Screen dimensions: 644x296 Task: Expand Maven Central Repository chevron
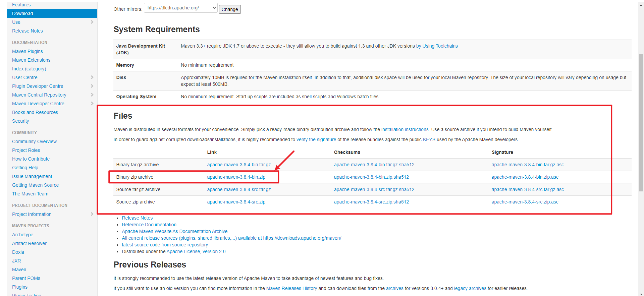point(92,95)
